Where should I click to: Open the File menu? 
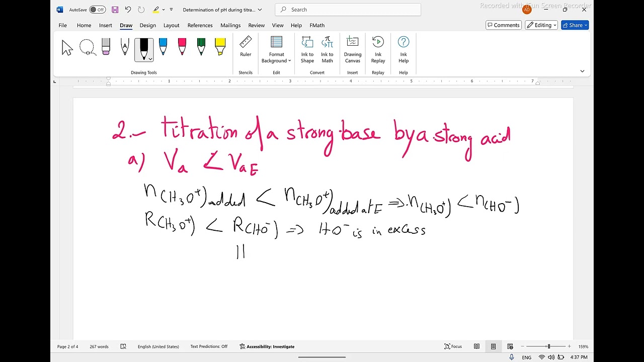[x=62, y=25]
